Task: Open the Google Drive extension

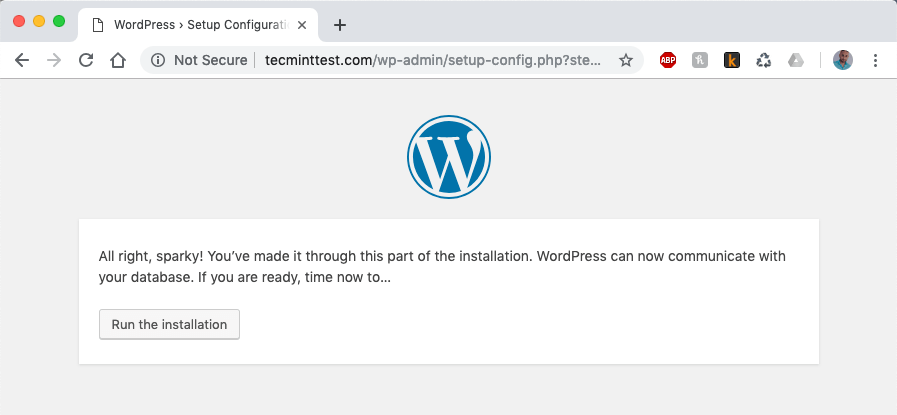Action: point(796,60)
